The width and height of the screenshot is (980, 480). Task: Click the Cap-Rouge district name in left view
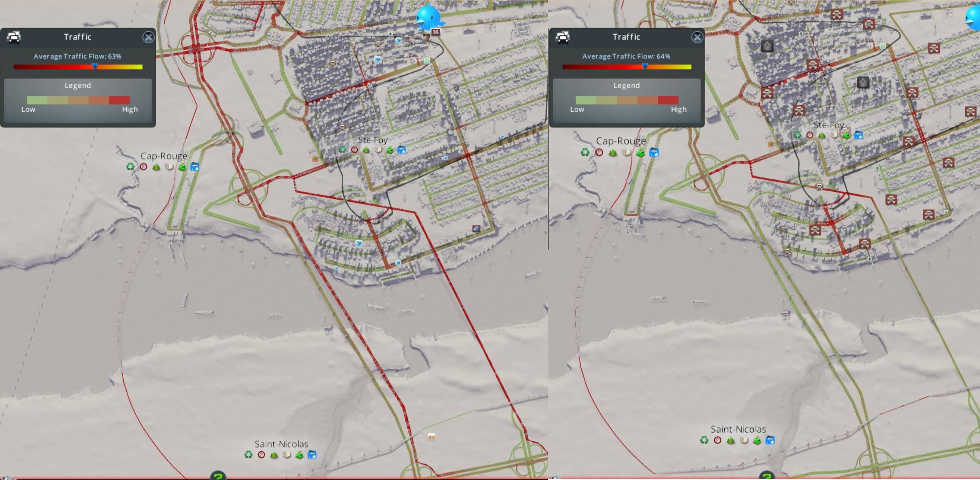[164, 156]
